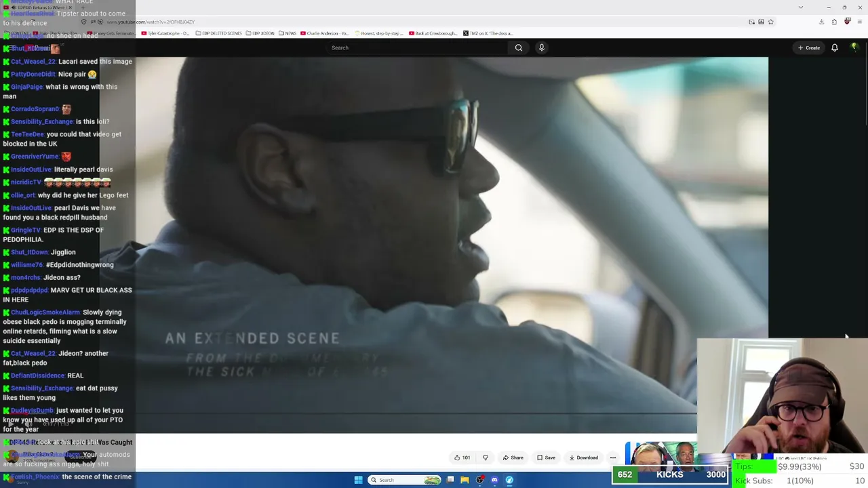This screenshot has height=488, width=868.
Task: Open YouTube notifications bell
Action: [835, 47]
